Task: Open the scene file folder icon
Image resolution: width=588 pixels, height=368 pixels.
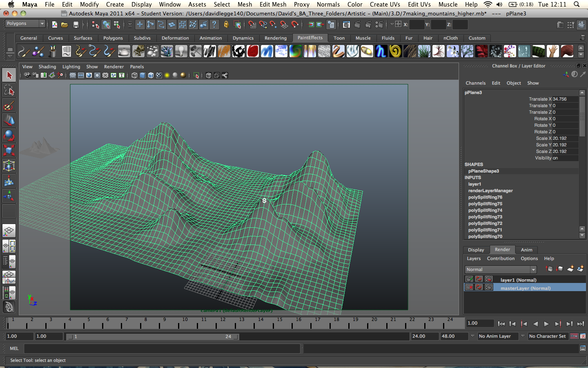Action: pyautogui.click(x=65, y=25)
